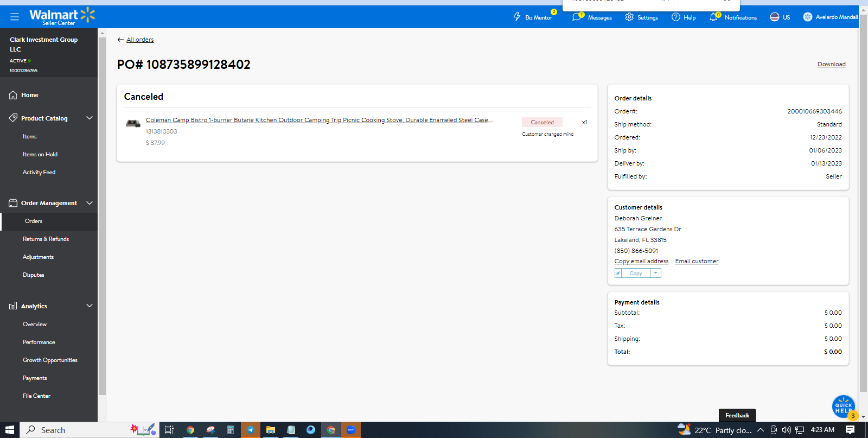Open Disputes page

[34, 275]
